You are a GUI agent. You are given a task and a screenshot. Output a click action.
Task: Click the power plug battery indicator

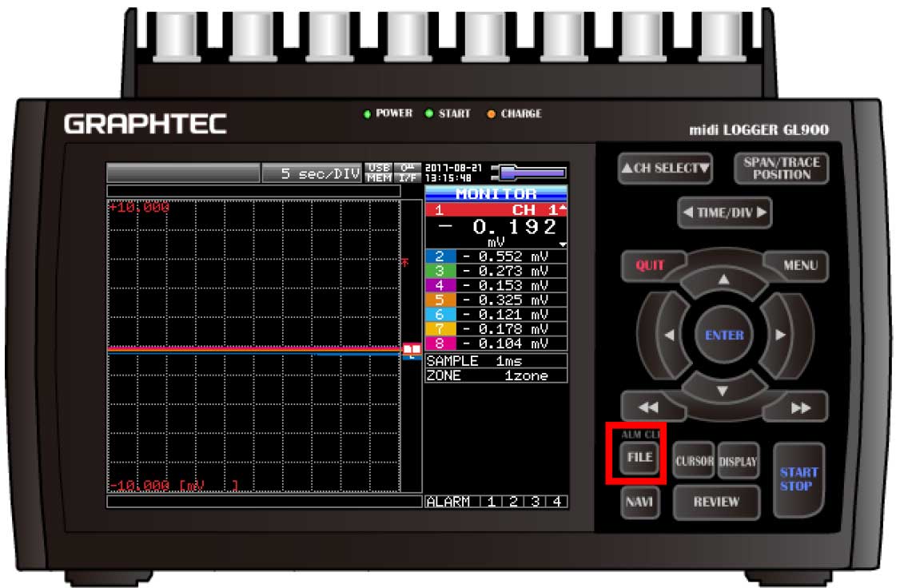coord(529,172)
